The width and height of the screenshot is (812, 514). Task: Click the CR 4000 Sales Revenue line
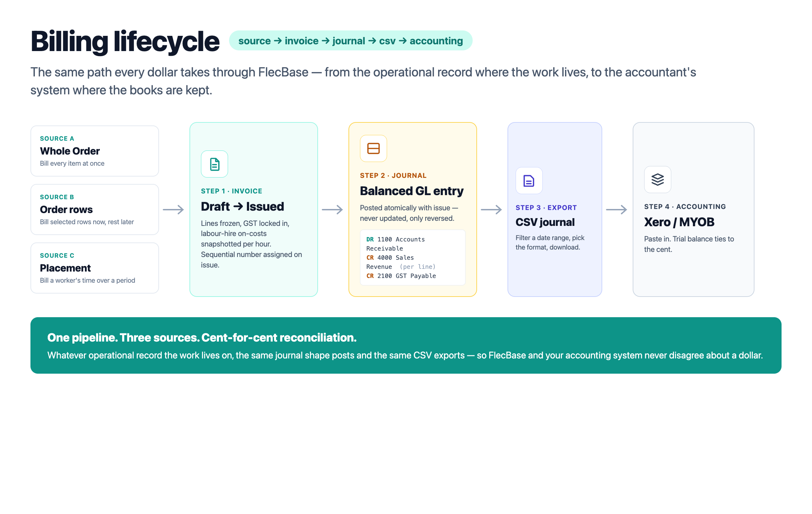click(401, 262)
